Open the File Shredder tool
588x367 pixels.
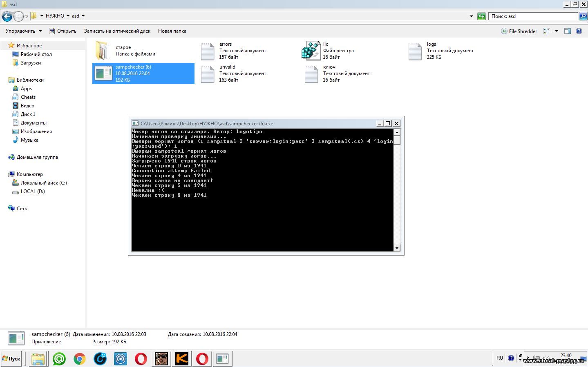(519, 31)
